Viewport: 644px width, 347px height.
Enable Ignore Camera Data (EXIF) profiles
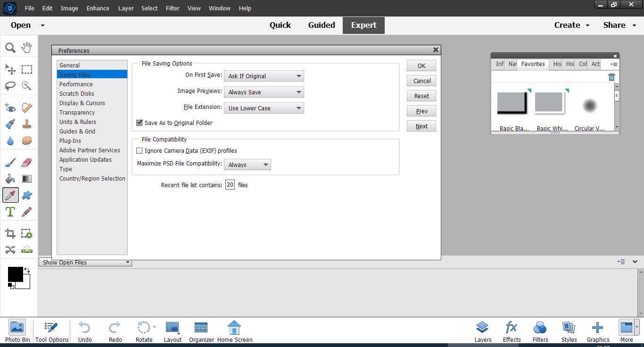(140, 151)
